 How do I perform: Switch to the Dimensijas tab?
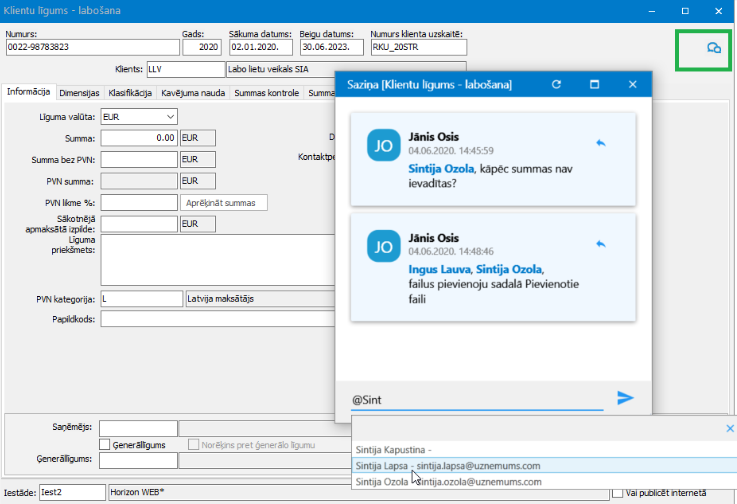[79, 92]
